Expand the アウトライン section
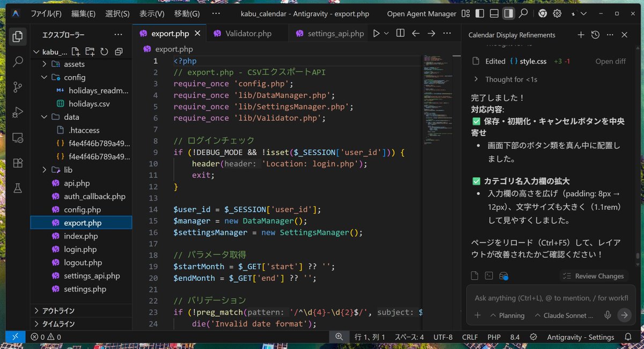This screenshot has width=644, height=349. 82,310
